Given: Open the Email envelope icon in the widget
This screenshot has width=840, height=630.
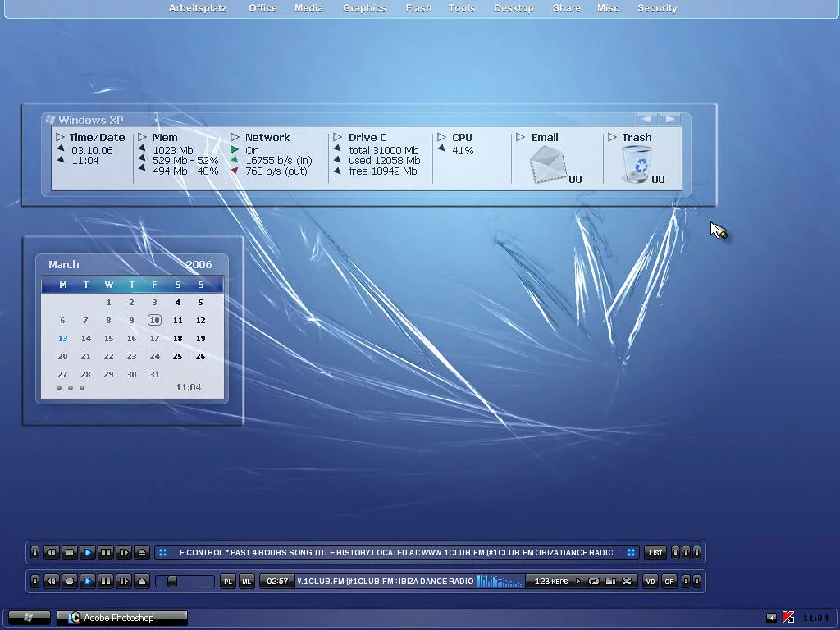Looking at the screenshot, I should (x=548, y=164).
